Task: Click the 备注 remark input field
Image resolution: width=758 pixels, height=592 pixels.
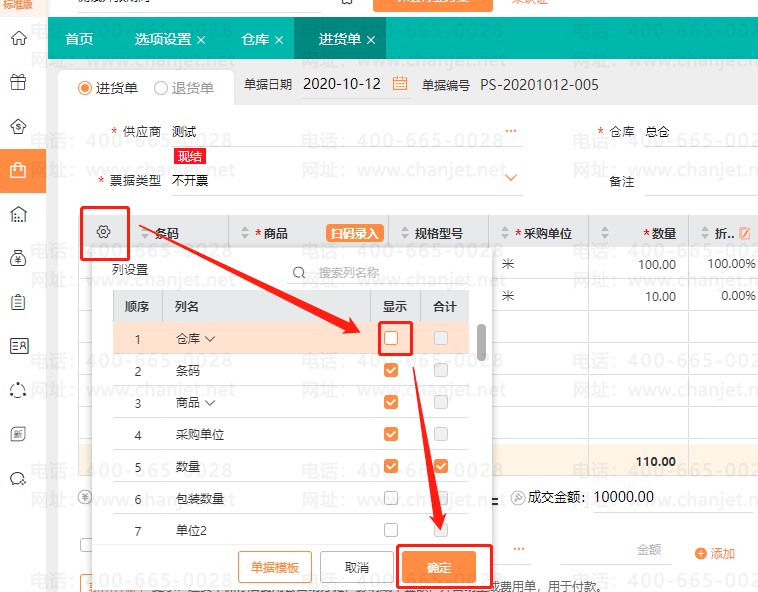Action: (701, 182)
